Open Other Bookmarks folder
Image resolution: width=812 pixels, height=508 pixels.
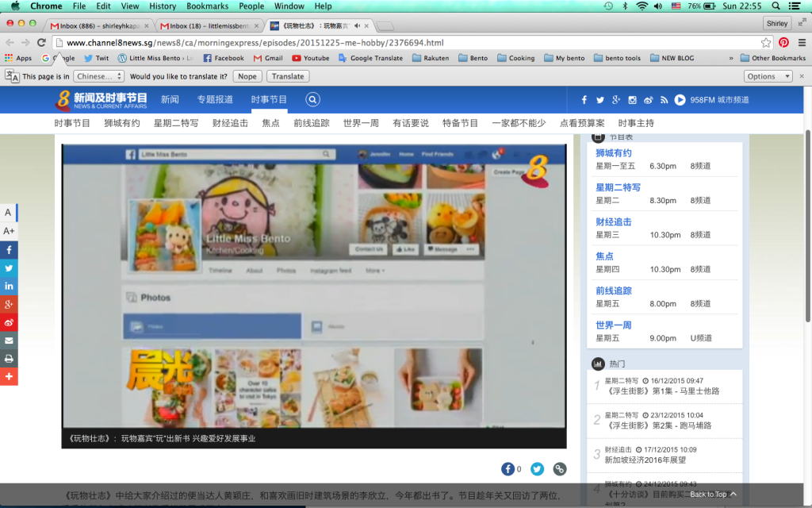(x=772, y=58)
